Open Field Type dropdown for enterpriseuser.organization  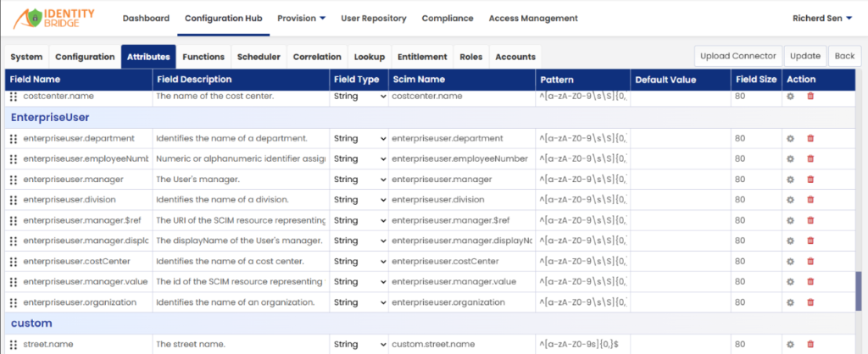pos(359,302)
